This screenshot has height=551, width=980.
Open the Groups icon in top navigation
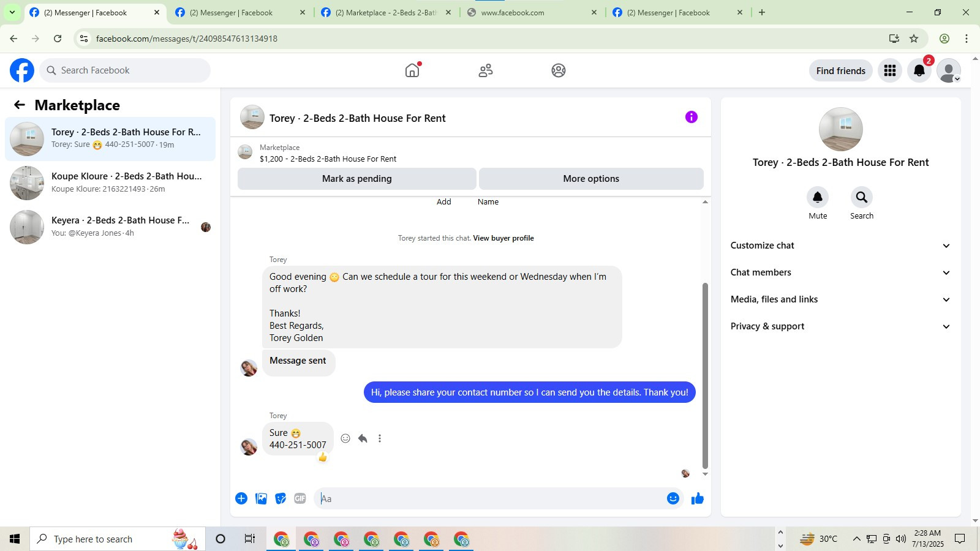(559, 70)
